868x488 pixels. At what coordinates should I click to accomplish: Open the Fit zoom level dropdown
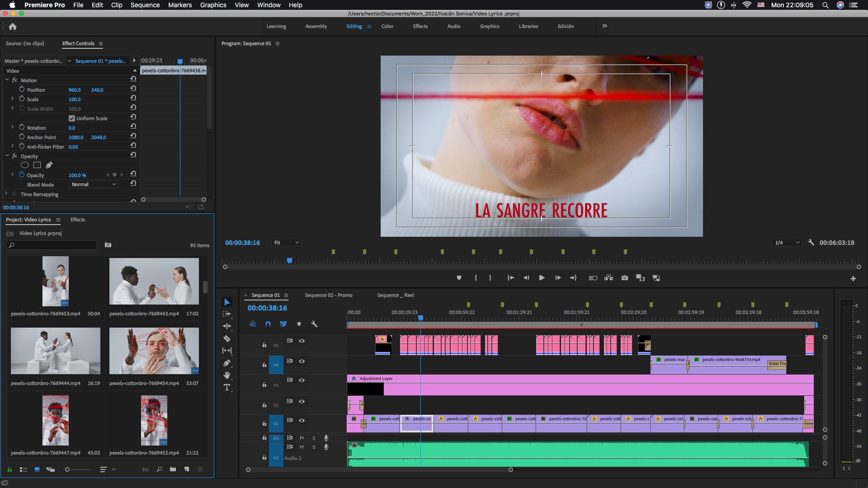click(286, 243)
